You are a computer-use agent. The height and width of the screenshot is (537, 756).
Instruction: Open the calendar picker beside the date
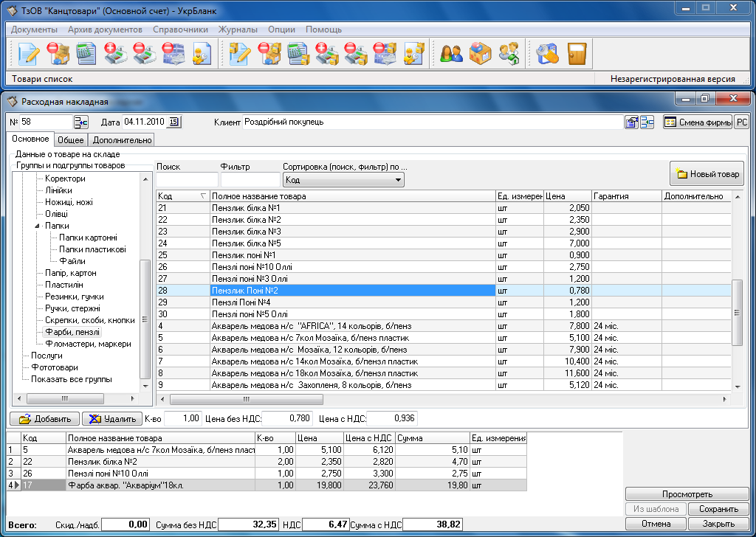point(174,122)
